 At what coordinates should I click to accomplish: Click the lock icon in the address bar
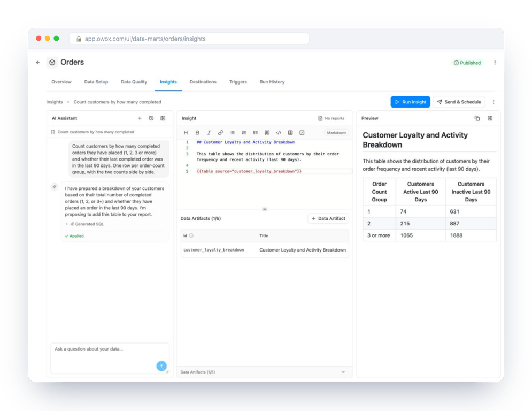coord(79,39)
